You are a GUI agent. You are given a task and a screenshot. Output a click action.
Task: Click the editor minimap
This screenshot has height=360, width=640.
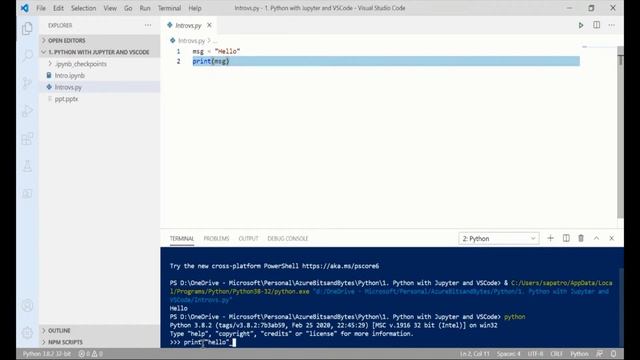(x=598, y=47)
